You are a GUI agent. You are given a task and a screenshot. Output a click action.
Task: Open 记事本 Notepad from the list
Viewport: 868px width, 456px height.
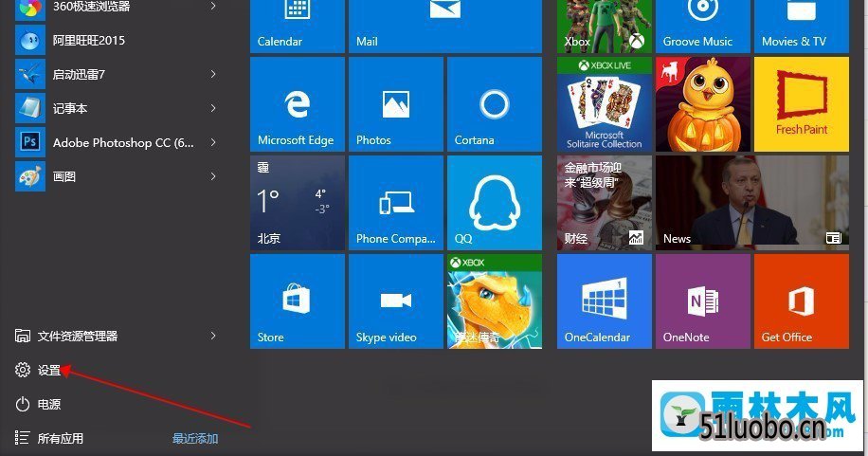(117, 109)
